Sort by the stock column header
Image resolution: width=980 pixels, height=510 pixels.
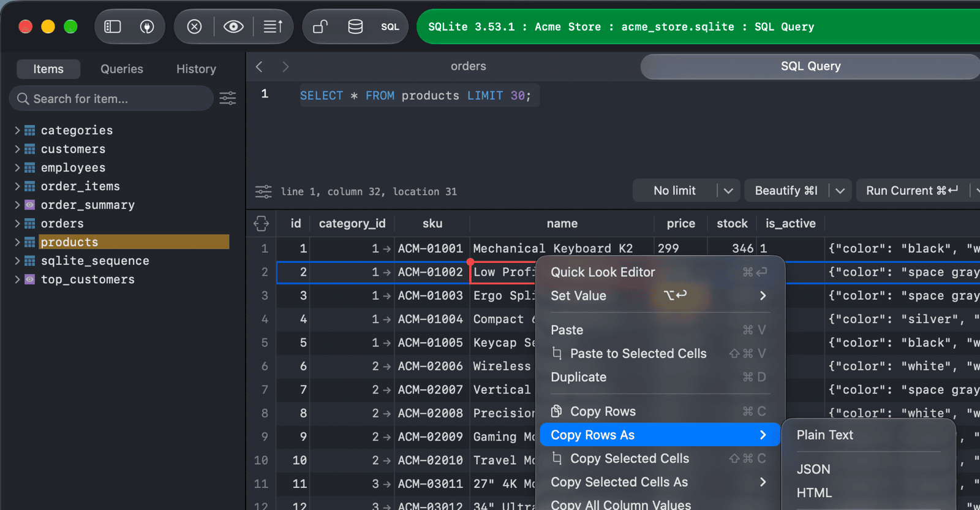pos(733,224)
